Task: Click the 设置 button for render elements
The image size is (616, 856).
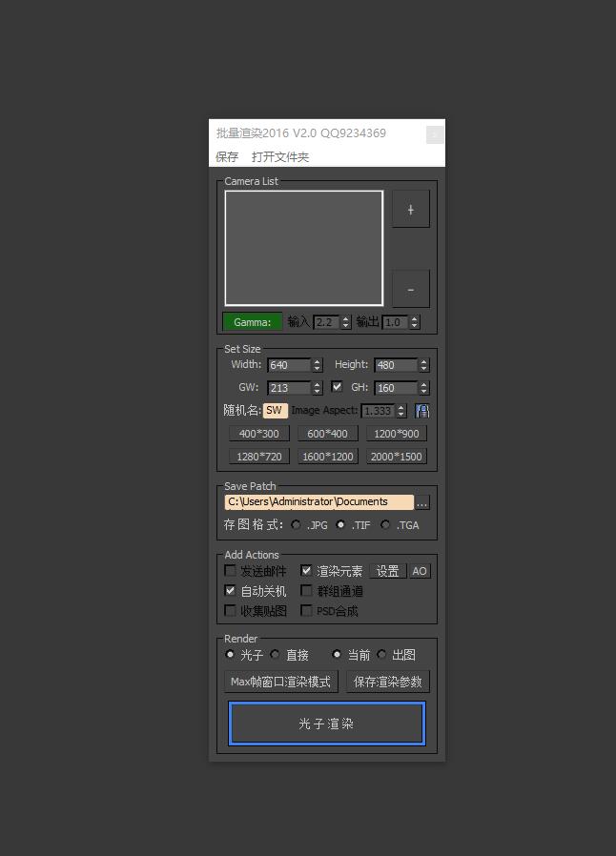Action: point(388,571)
